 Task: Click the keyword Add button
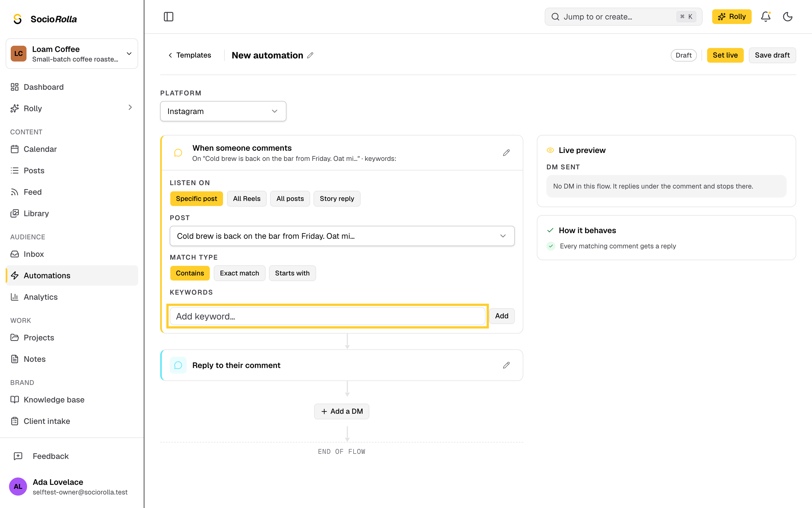click(x=502, y=316)
